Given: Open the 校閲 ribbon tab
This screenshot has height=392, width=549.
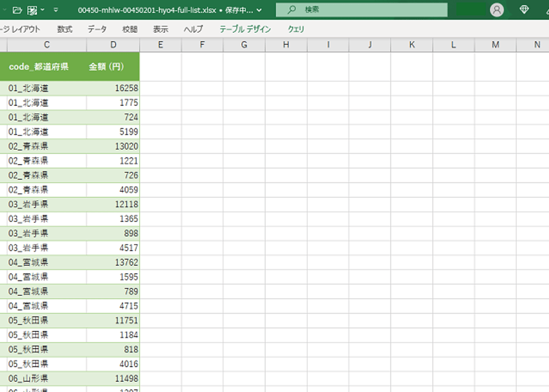Looking at the screenshot, I should point(130,30).
